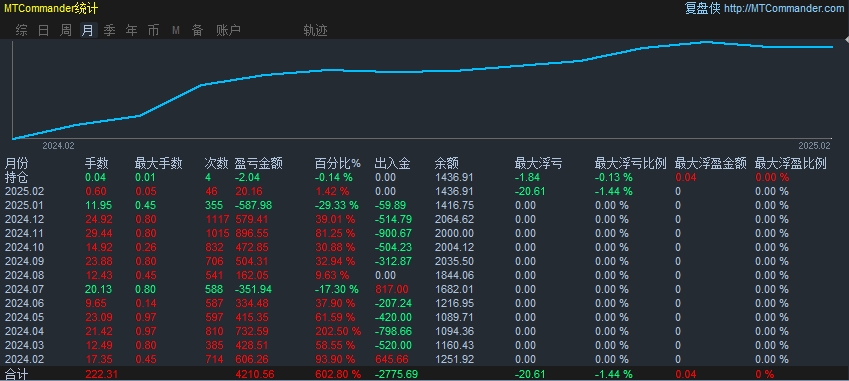This screenshot has height=381, width=849.
Task: Select the 合计 totals row label
Action: pos(17,375)
